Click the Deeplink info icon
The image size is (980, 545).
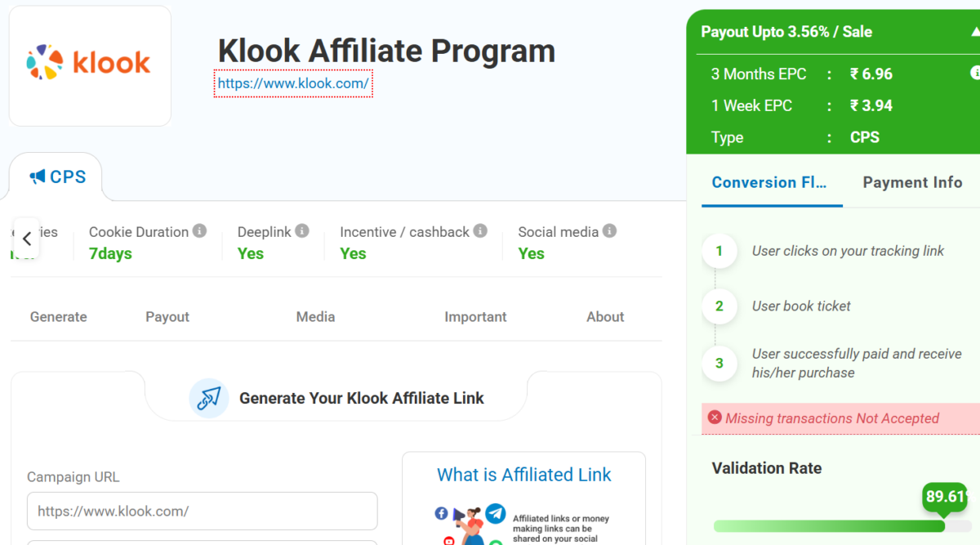click(x=302, y=231)
